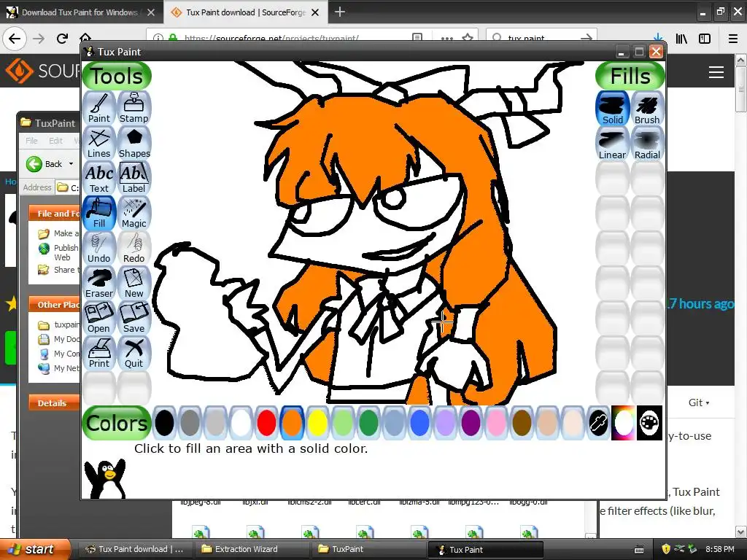Pick the blue color swatch

[419, 422]
